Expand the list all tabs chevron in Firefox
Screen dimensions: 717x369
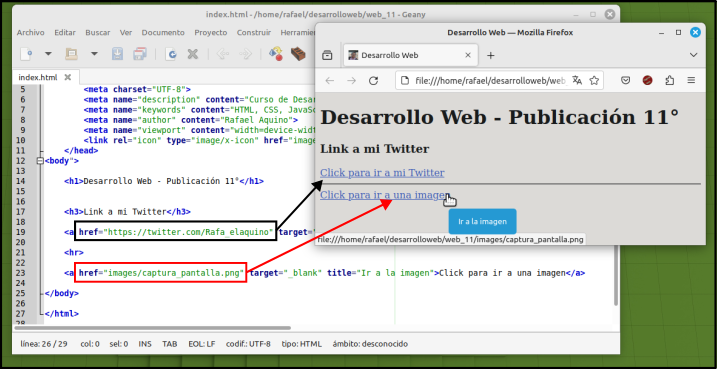click(x=694, y=55)
